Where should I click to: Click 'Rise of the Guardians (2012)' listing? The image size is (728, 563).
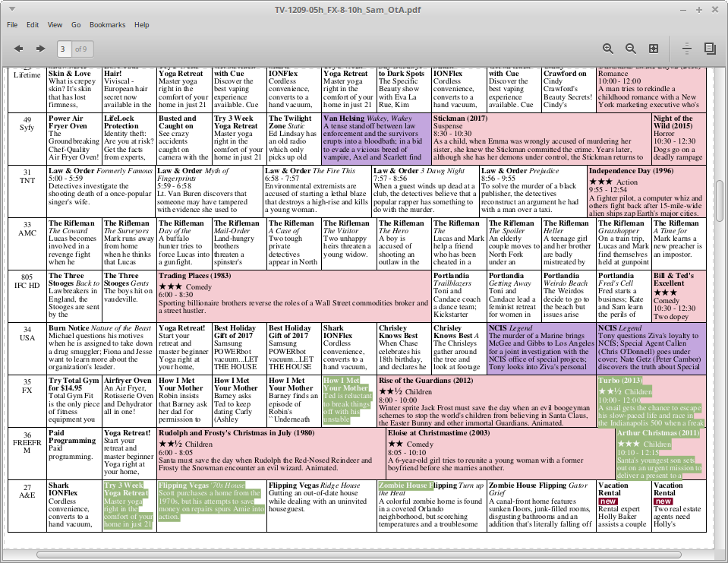point(487,401)
